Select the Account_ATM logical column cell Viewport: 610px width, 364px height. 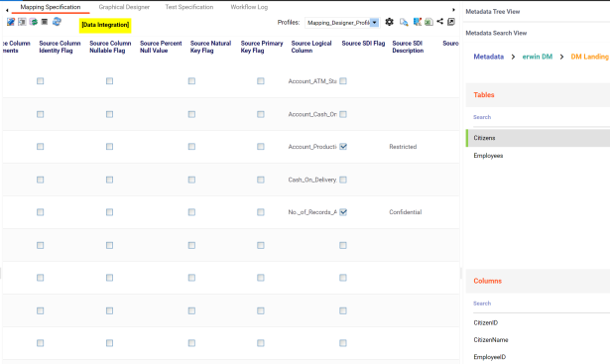click(x=312, y=81)
